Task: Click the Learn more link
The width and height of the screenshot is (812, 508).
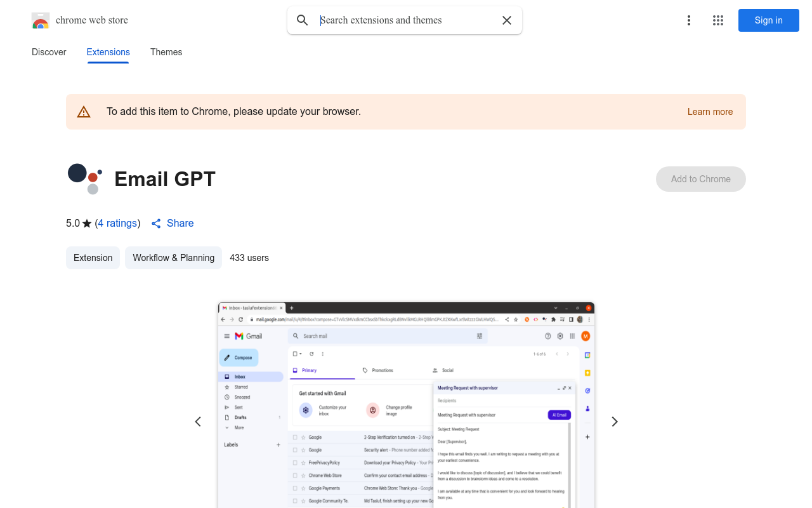Action: (710, 112)
